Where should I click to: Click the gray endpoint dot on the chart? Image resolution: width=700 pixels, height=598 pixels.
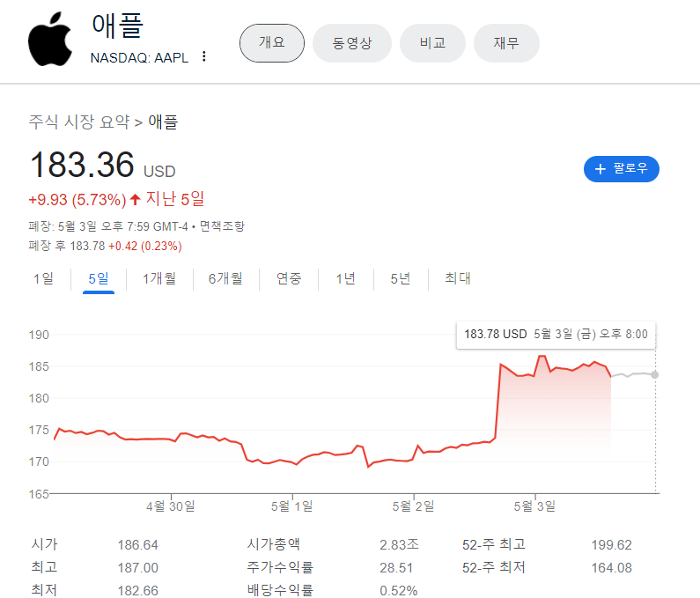[654, 374]
